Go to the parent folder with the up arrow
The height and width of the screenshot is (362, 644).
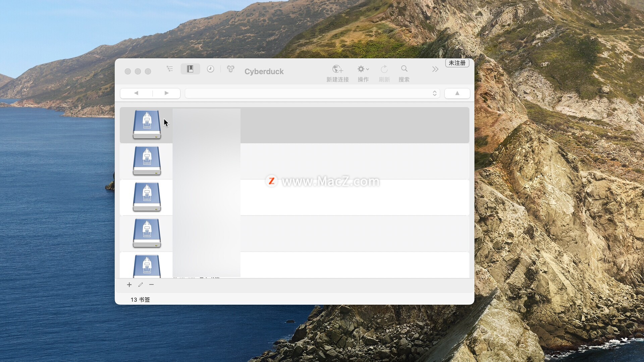pyautogui.click(x=457, y=93)
